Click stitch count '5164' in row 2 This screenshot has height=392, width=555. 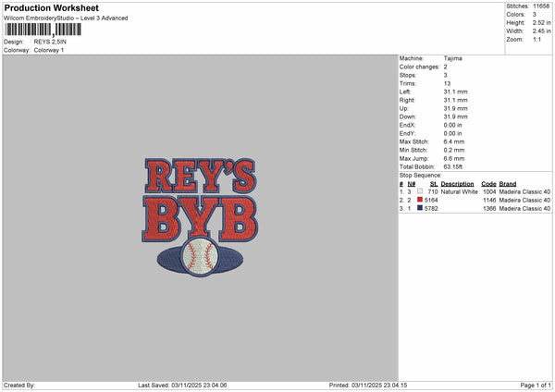click(431, 201)
